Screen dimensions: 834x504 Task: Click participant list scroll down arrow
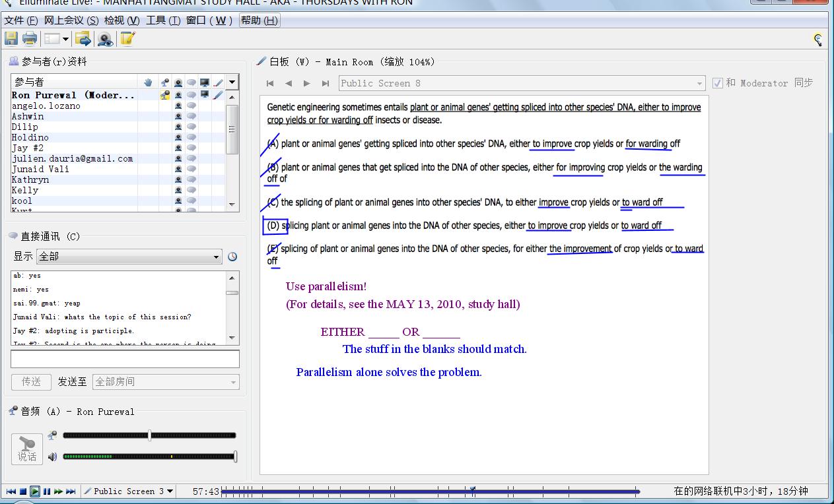click(232, 205)
